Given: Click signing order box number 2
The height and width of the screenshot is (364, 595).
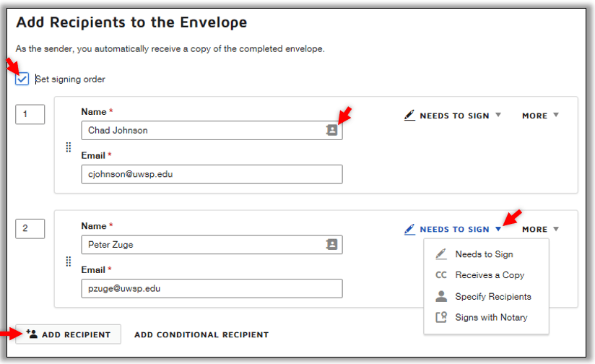Looking at the screenshot, I should [x=30, y=228].
